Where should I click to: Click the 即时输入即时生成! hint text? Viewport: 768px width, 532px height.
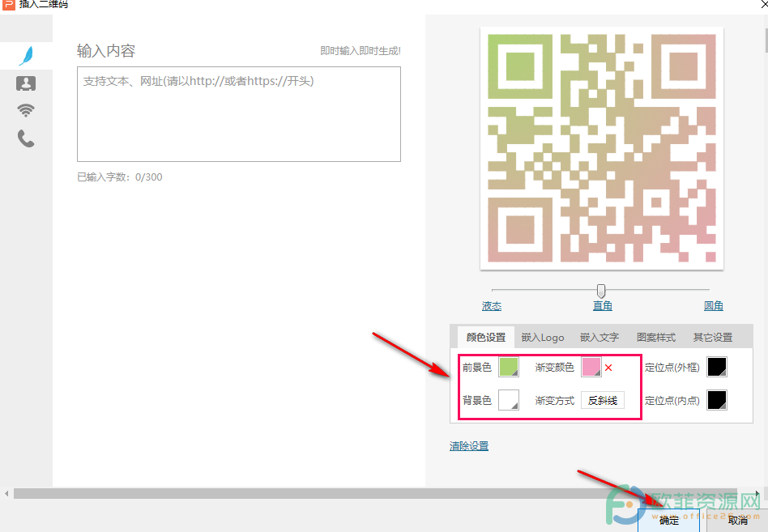click(361, 51)
